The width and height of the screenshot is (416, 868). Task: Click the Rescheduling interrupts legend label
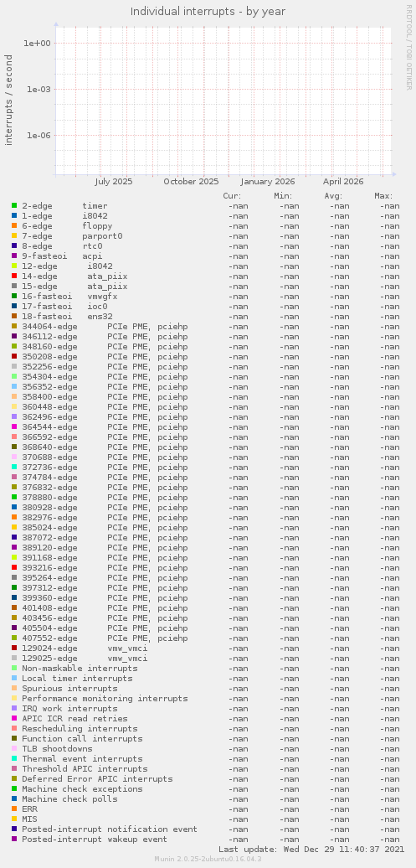coord(80,729)
